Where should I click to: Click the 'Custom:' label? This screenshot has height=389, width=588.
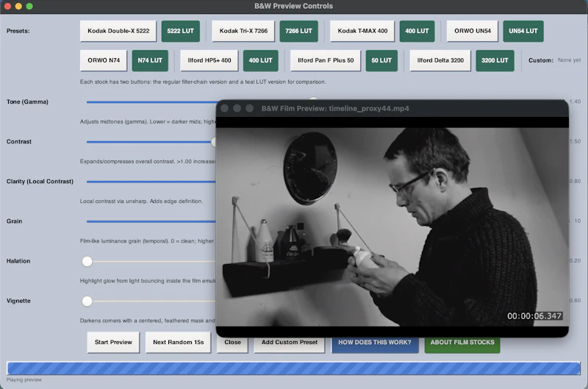(541, 60)
